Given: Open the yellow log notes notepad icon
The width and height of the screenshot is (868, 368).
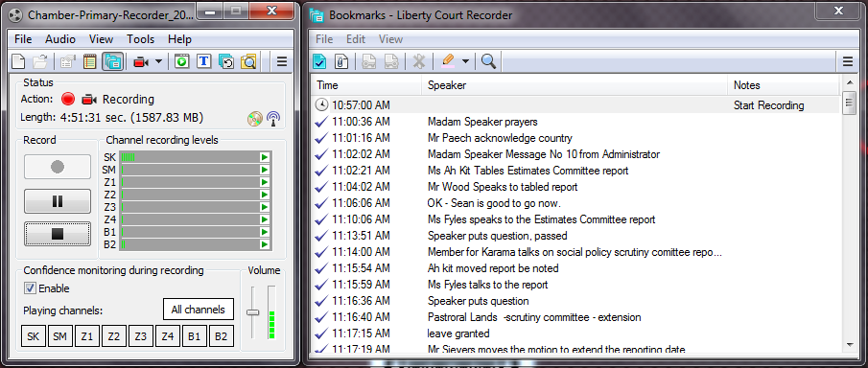Looking at the screenshot, I should tap(90, 61).
